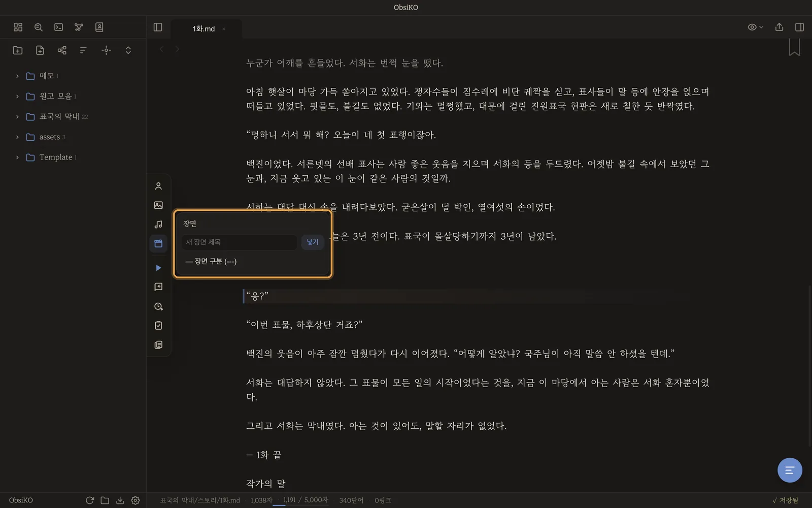This screenshot has height=508, width=812.
Task: Open the blue floating outline button
Action: point(790,470)
